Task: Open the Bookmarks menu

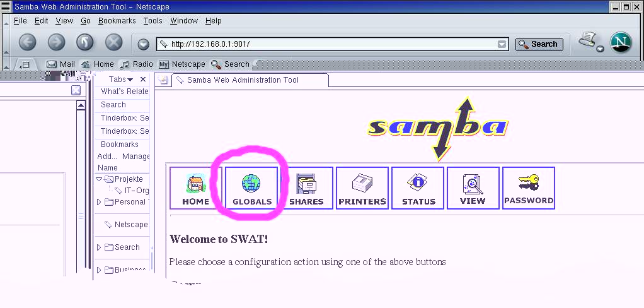Action: [x=117, y=21]
